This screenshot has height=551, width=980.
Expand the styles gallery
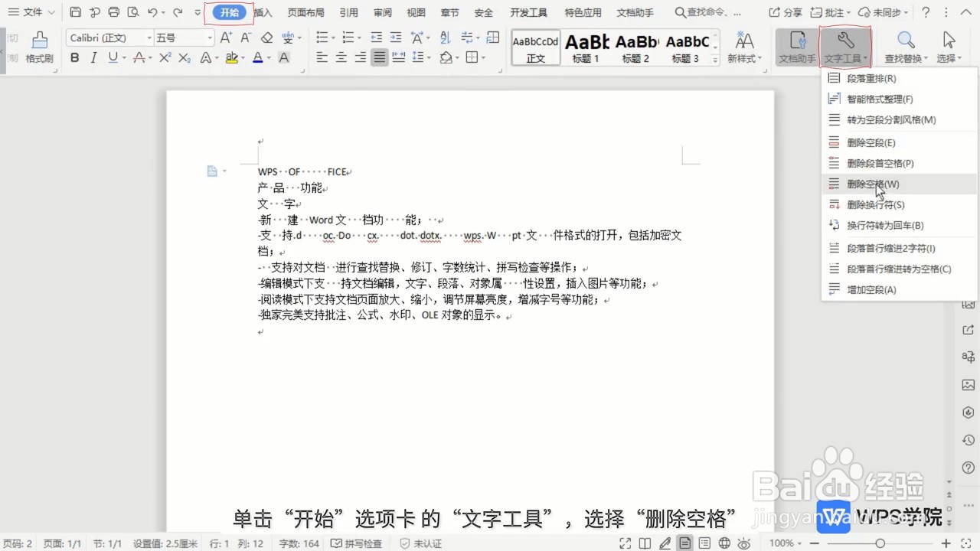716,60
